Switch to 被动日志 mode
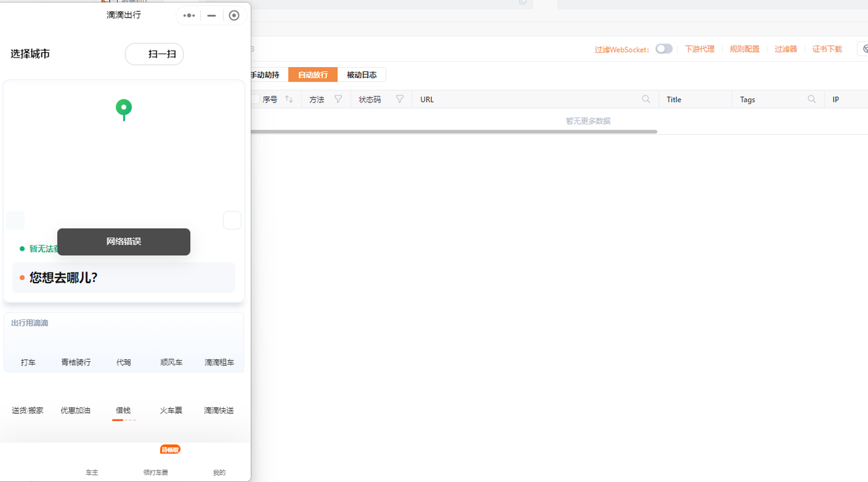868x482 pixels. tap(361, 75)
